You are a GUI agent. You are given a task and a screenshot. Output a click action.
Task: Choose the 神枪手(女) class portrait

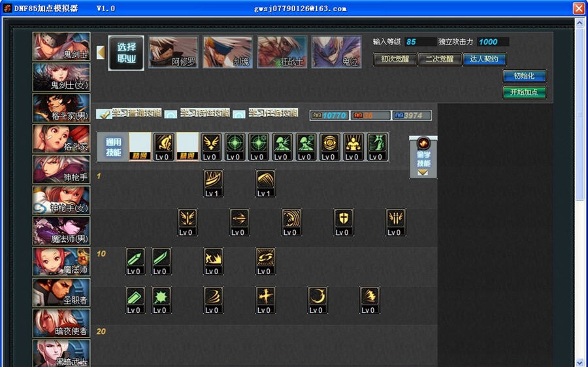click(x=61, y=201)
